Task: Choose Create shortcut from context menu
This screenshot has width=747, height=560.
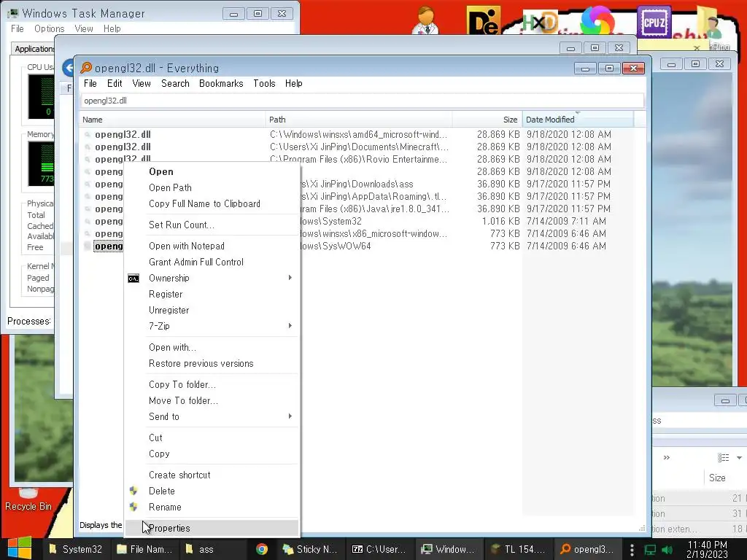Action: [x=179, y=475]
